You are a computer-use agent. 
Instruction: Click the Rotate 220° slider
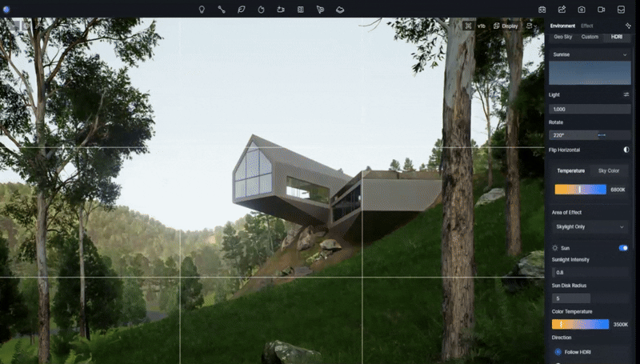click(x=590, y=135)
